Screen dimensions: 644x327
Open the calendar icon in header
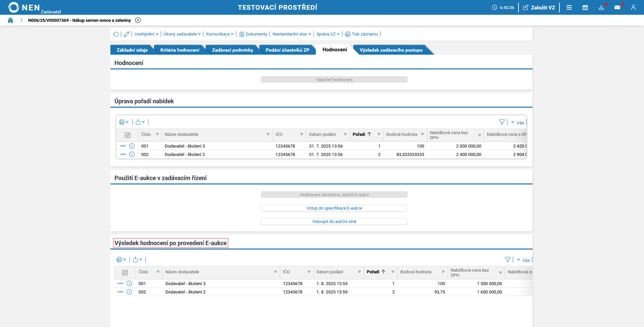[x=585, y=7]
